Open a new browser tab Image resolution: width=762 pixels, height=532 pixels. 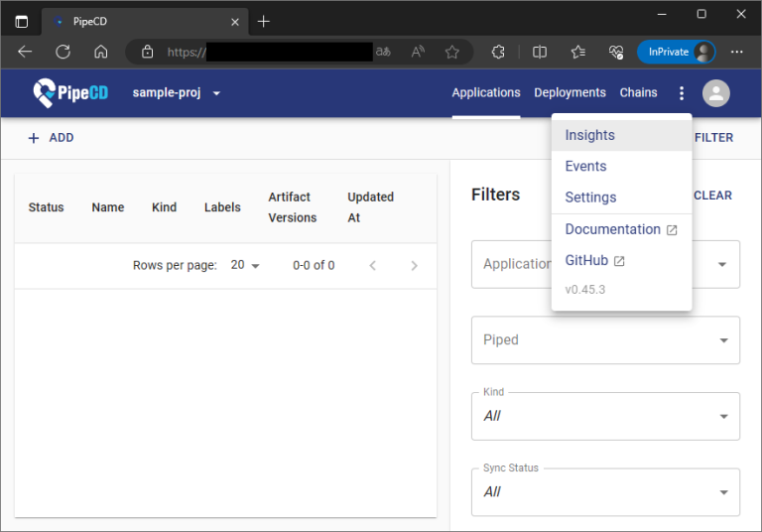coord(263,21)
